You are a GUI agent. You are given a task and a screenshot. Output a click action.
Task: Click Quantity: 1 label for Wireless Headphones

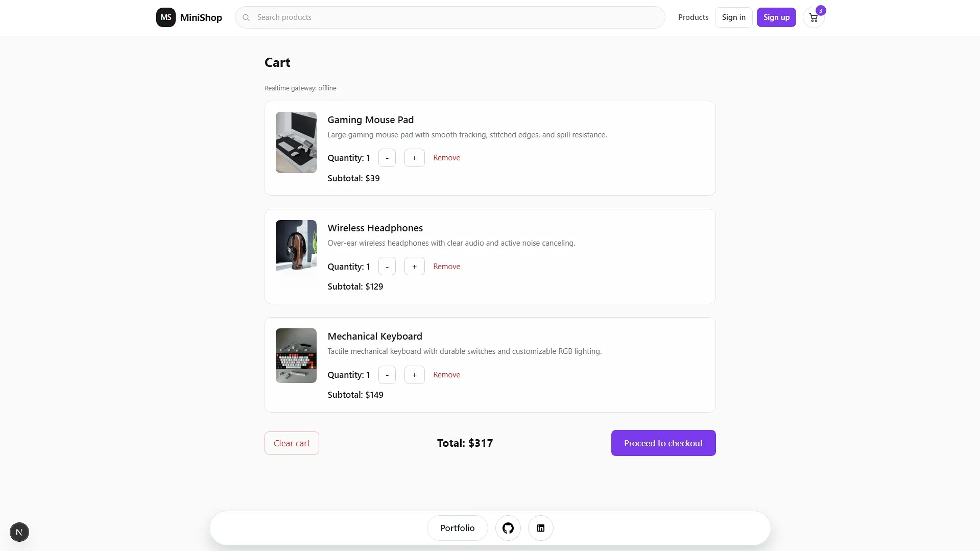coord(349,267)
